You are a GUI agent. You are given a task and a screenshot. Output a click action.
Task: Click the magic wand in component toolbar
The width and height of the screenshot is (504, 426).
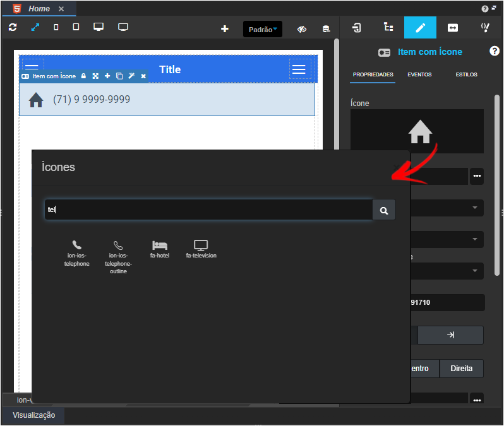pos(131,76)
